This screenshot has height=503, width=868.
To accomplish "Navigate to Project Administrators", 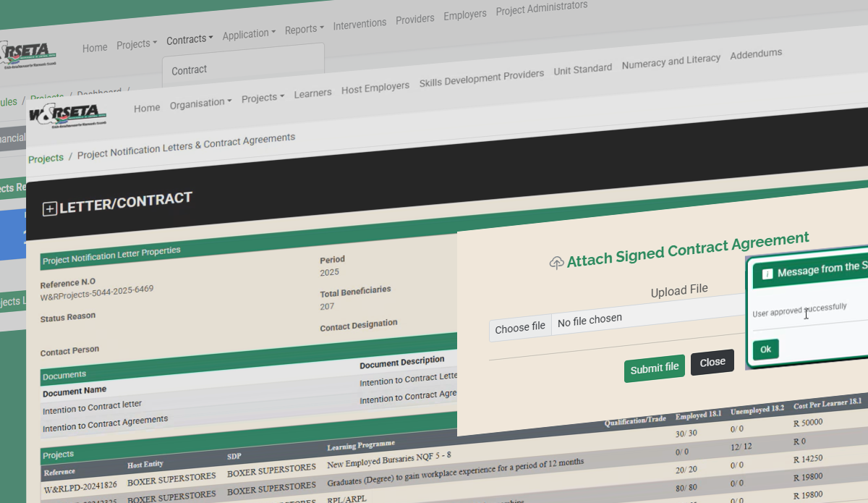I will (x=541, y=9).
